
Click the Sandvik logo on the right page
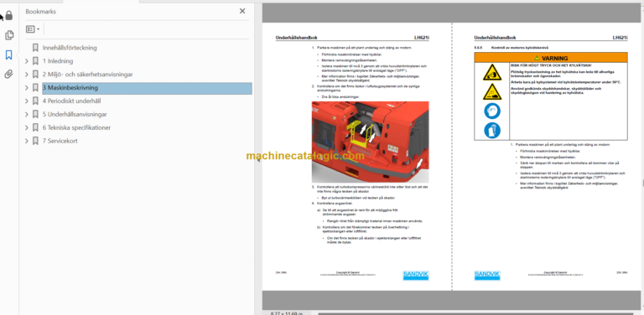tap(487, 276)
